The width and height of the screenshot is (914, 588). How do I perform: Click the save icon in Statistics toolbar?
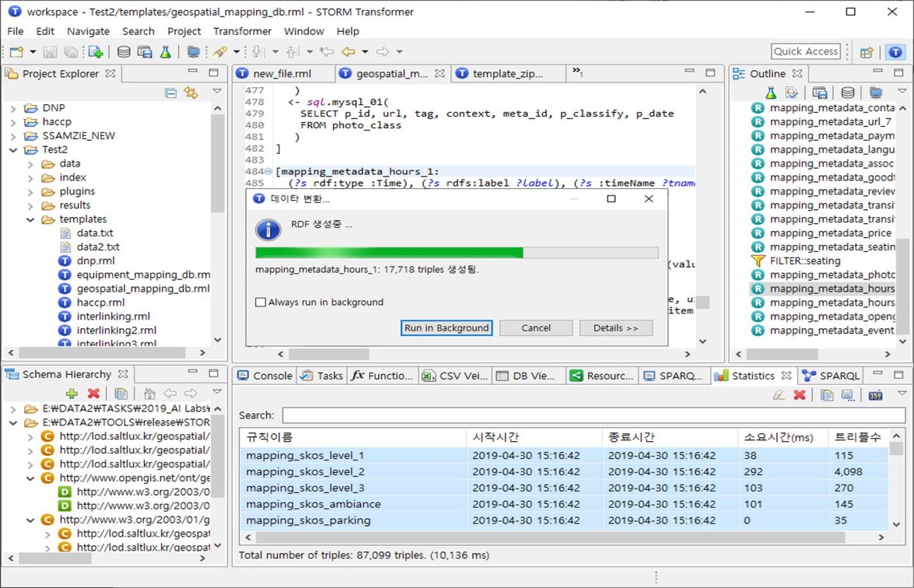848,395
